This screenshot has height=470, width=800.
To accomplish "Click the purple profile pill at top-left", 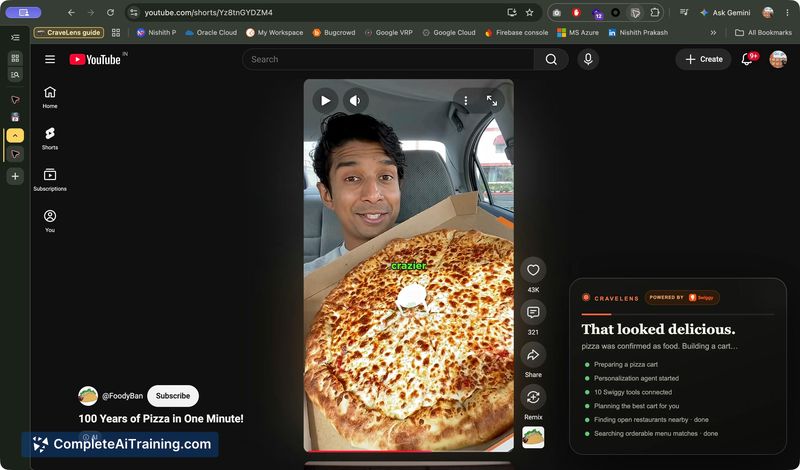I will (23, 12).
